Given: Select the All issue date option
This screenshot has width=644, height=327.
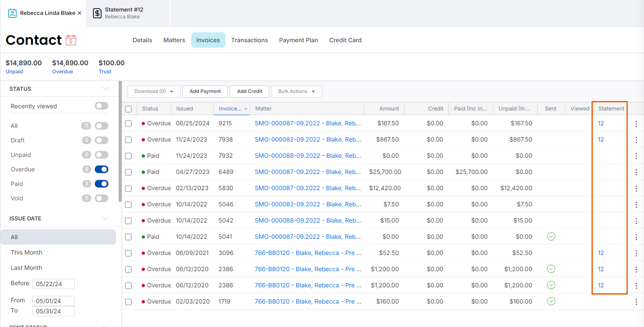Looking at the screenshot, I should click(x=58, y=237).
